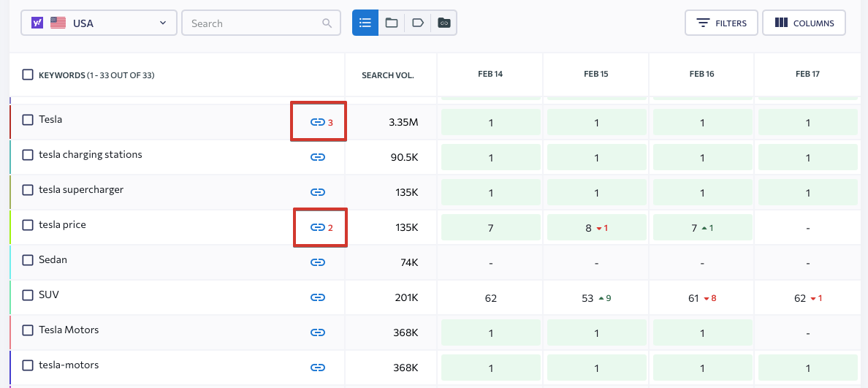Click SUV Feb 15 rank 53 cell
Screen dimensions: 868x388
coord(596,298)
